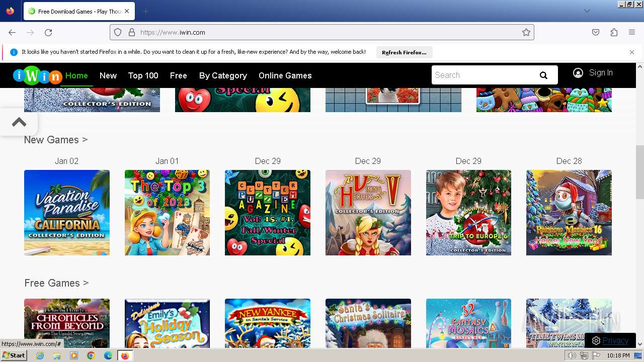Open the New nav item

[108, 75]
